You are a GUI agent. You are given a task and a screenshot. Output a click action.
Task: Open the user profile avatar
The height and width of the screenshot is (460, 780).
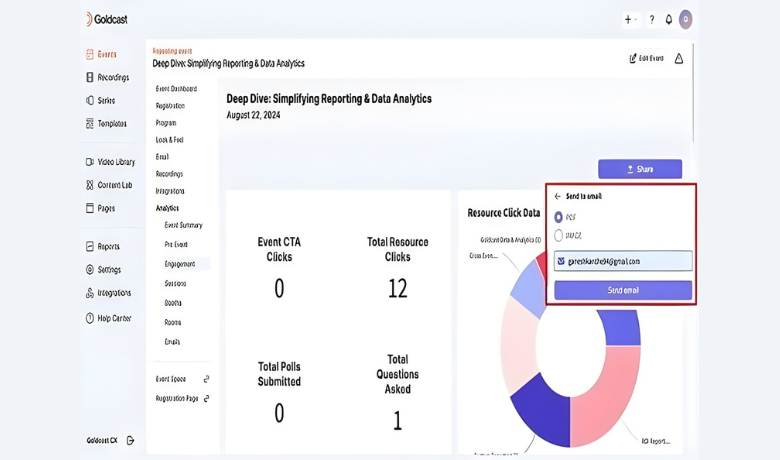pyautogui.click(x=685, y=19)
